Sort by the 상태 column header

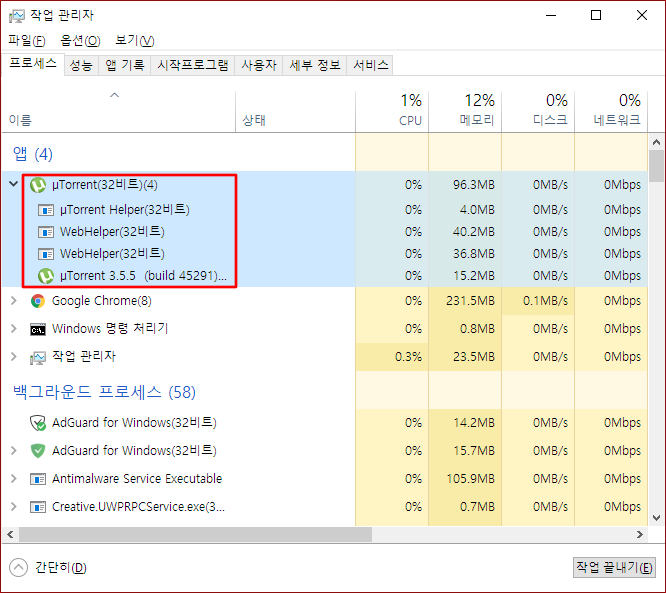[x=295, y=111]
